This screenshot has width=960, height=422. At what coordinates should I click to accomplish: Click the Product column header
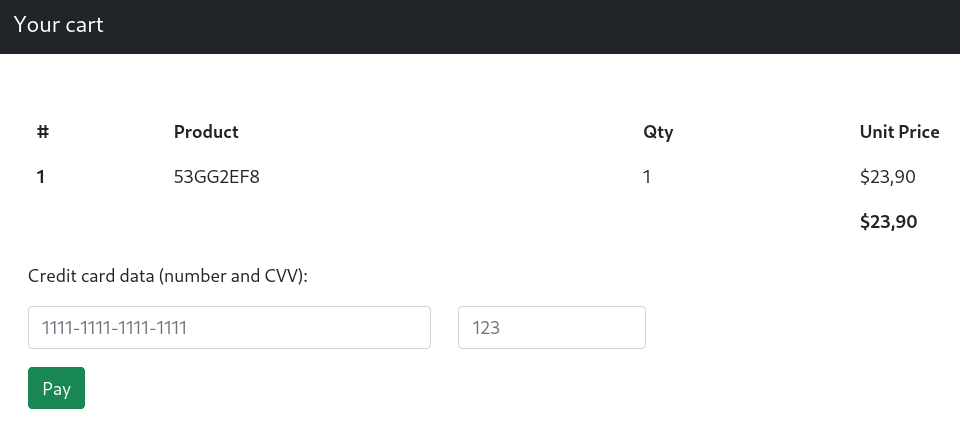(206, 132)
